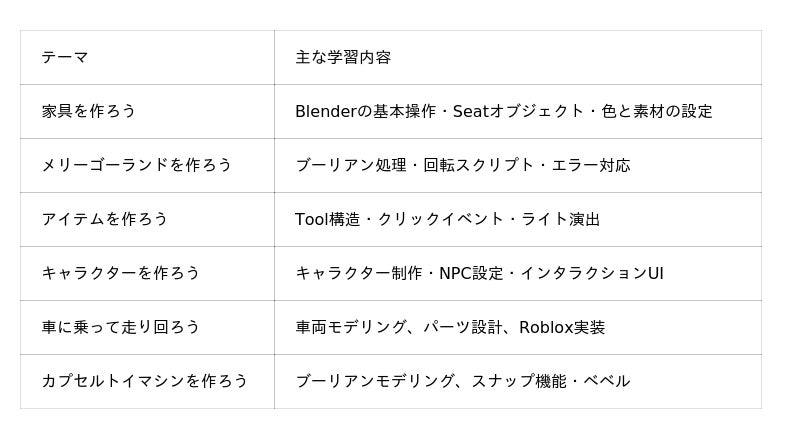Click the 主な学習内容 column header
Viewport: 800px width, 439px height.
click(x=343, y=58)
